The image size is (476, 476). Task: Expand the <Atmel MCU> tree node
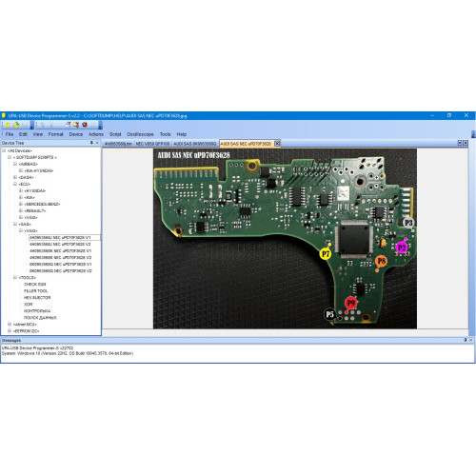coord(10,325)
